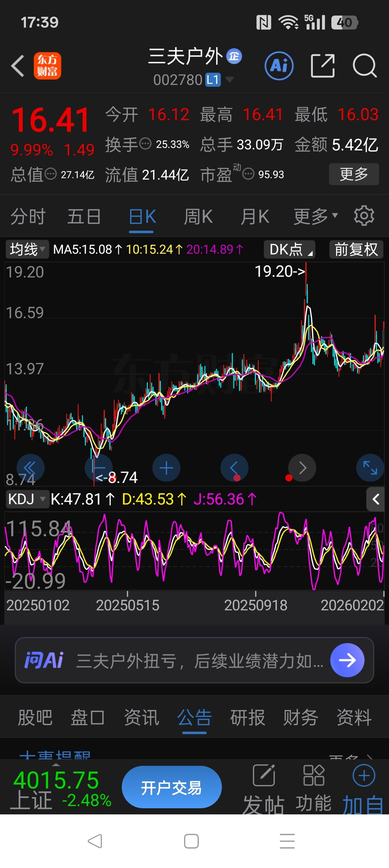Send the 问AI question with arrow button
The image size is (389, 868).
(x=347, y=660)
